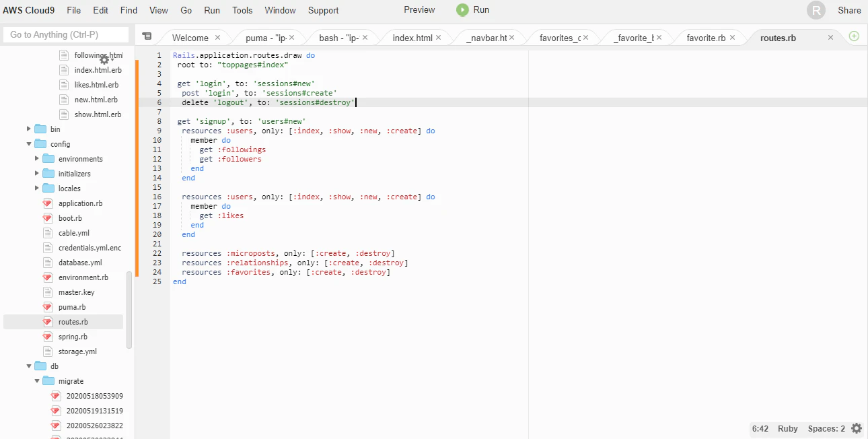
Task: Expand the initializers folder
Action: [36, 174]
